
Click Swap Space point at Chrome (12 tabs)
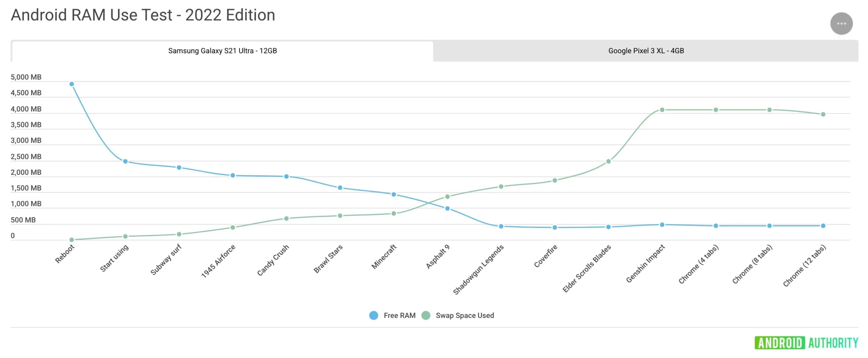(823, 114)
